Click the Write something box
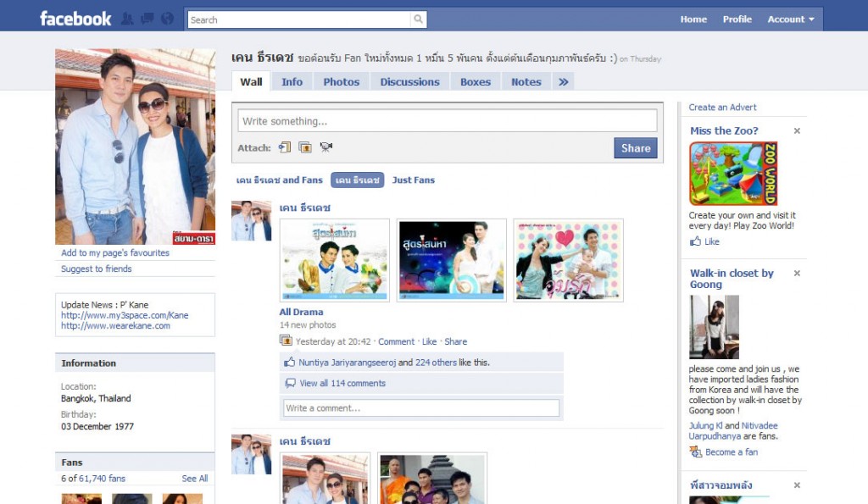This screenshot has width=868, height=504. 448,120
